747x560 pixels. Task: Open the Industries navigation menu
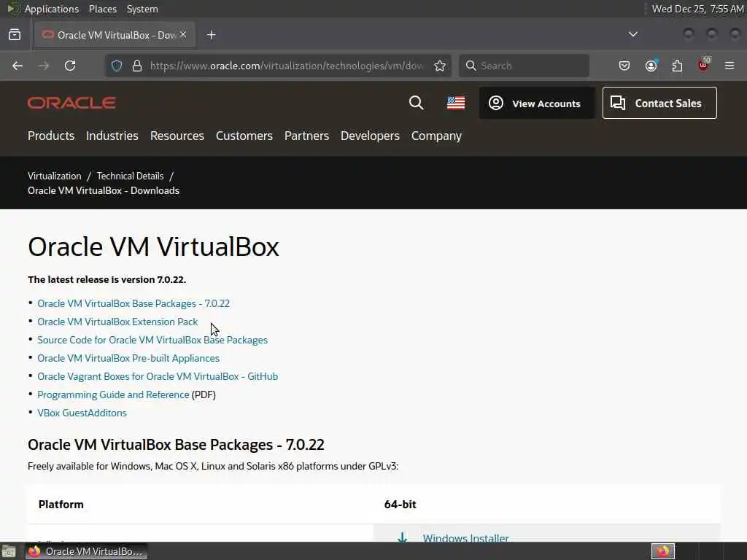pyautogui.click(x=112, y=136)
